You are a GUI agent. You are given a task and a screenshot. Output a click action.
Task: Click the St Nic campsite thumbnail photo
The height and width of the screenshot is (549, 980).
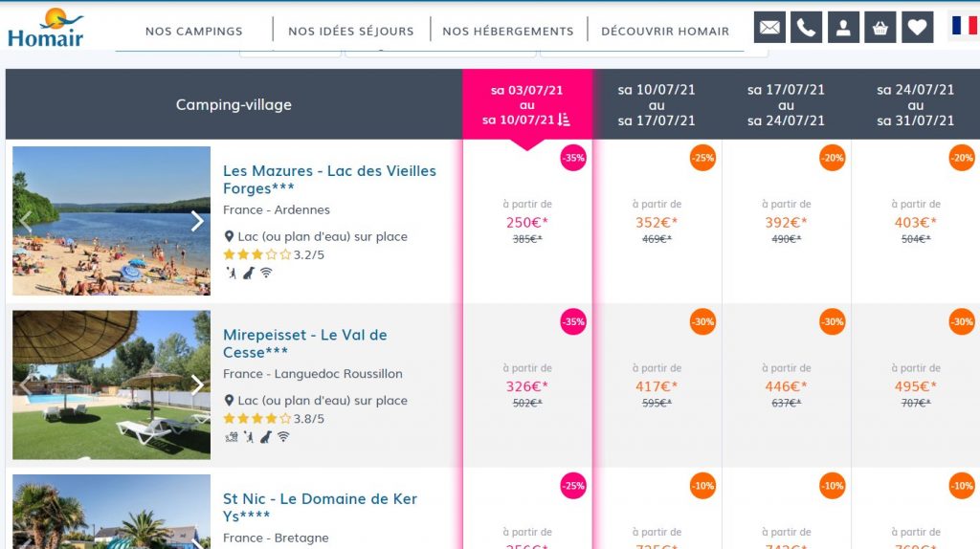(111, 512)
